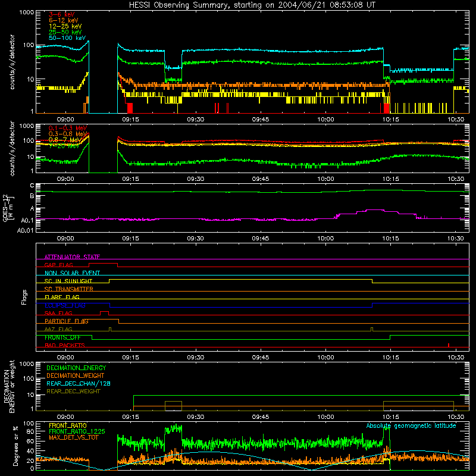Select the FRONTS_OFF flag label
This screenshot has height=476, width=476.
tap(62, 337)
